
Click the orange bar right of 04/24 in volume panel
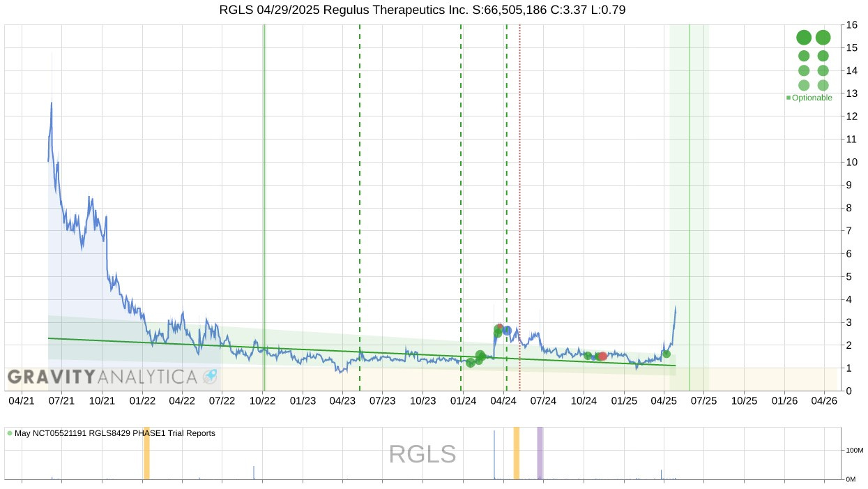[517, 453]
